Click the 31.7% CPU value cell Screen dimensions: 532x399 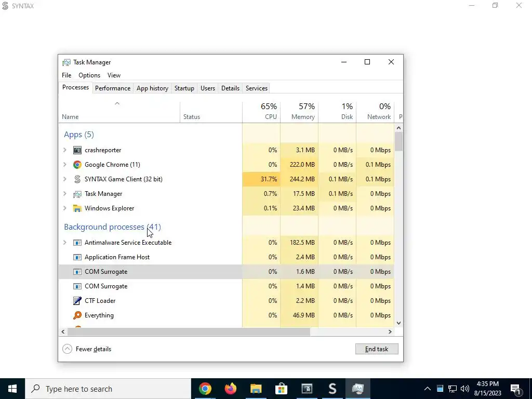point(261,179)
